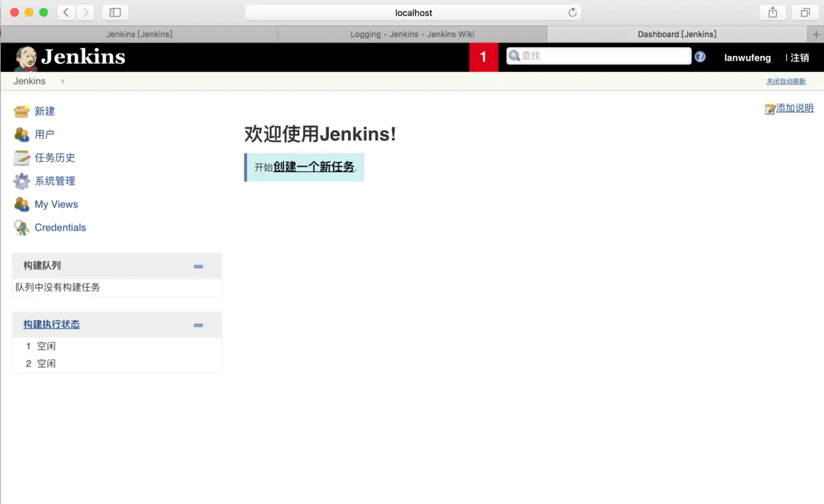Open Credentials link

pos(60,227)
